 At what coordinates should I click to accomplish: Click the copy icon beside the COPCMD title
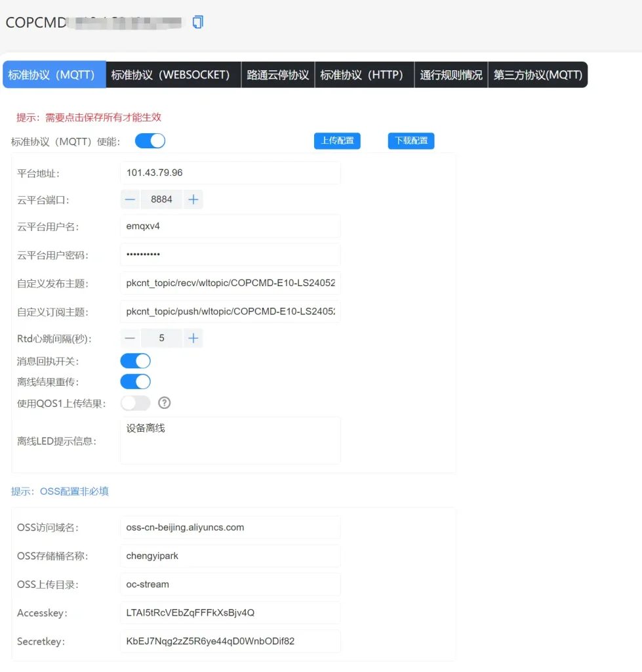click(x=197, y=22)
